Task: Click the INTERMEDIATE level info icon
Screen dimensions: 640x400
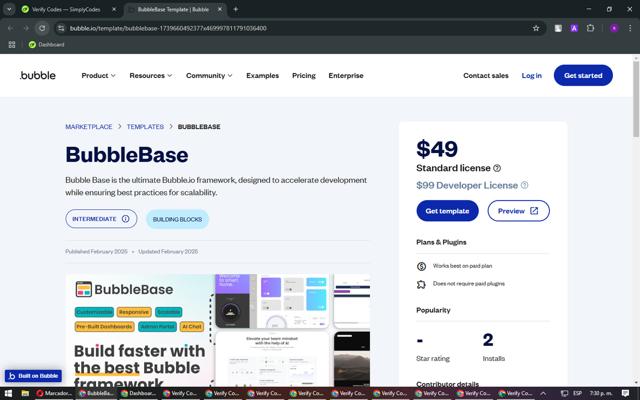Action: pos(126,219)
